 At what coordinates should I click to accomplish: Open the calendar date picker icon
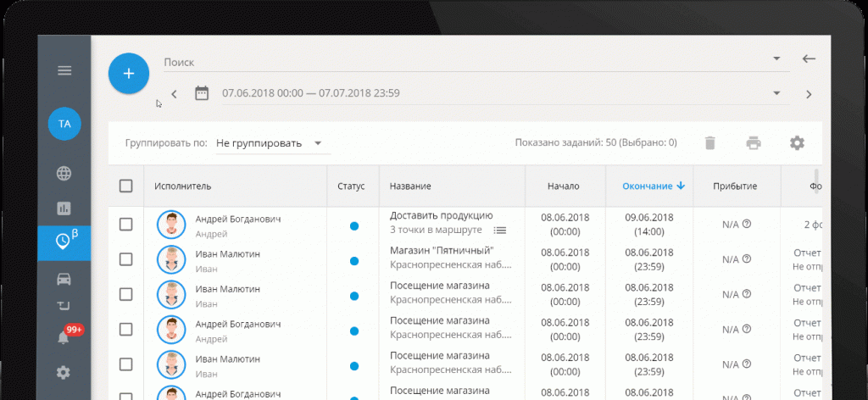(x=202, y=93)
